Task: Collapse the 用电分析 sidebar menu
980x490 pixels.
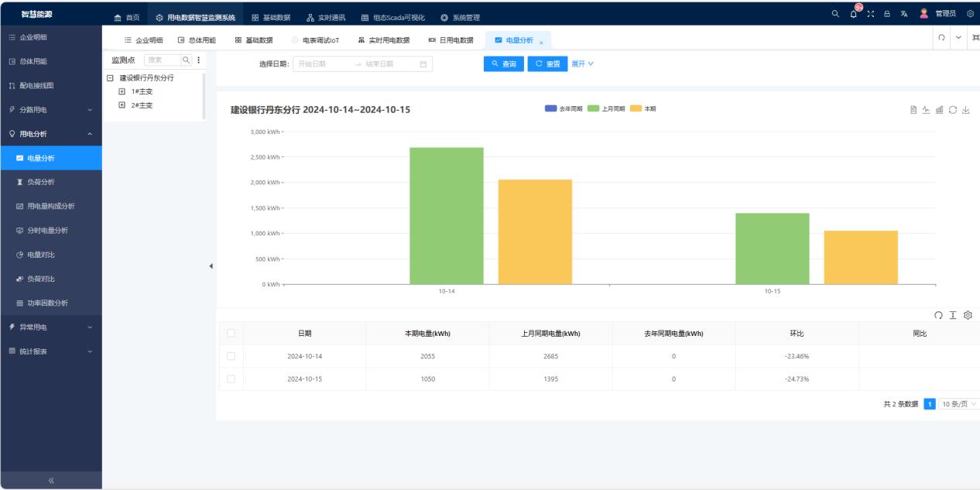Action: tap(51, 134)
